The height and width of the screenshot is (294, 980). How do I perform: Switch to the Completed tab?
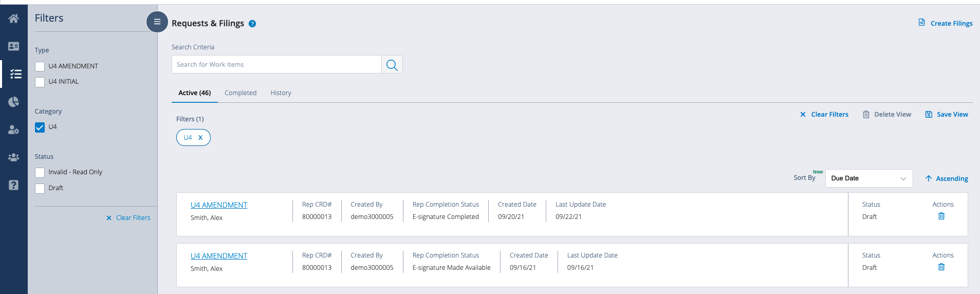tap(240, 93)
